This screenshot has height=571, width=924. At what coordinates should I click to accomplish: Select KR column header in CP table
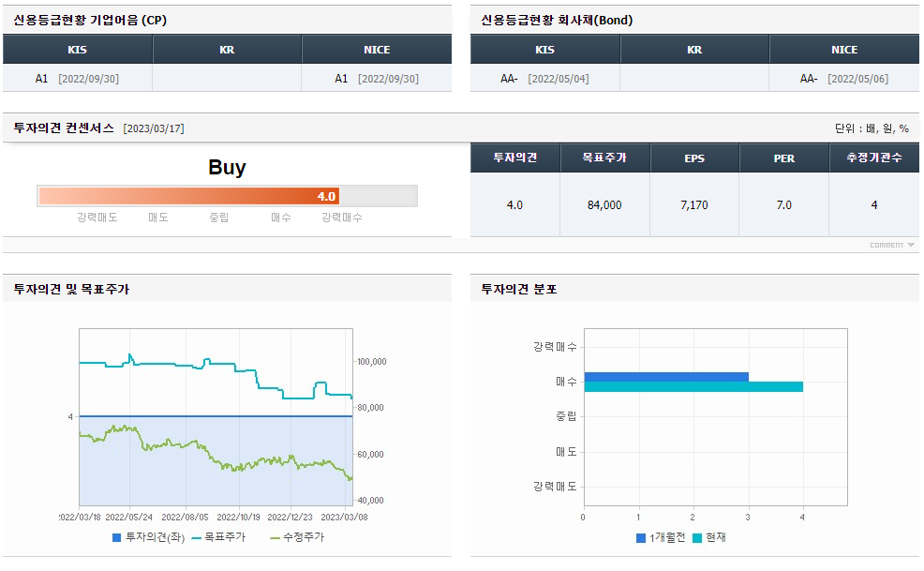pyautogui.click(x=227, y=50)
